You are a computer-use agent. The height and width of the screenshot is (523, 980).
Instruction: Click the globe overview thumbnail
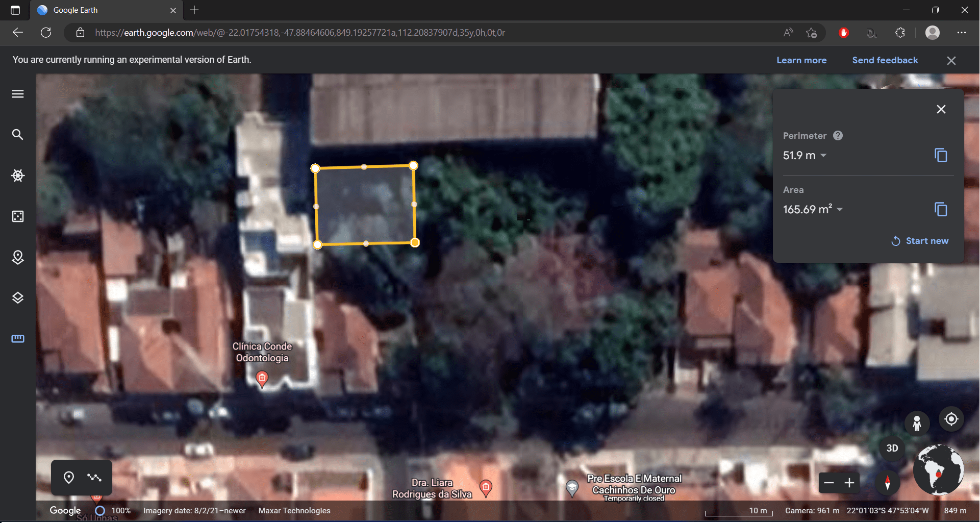click(938, 469)
